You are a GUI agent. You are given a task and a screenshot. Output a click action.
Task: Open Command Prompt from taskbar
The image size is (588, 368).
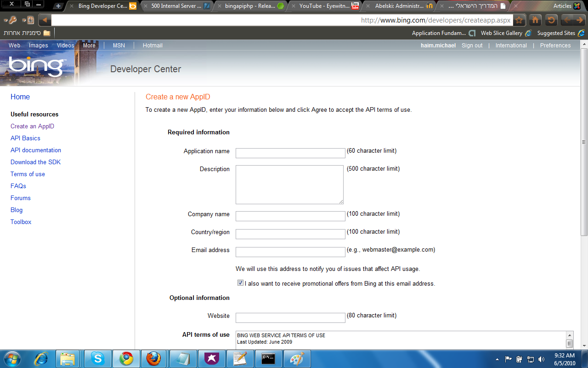(268, 358)
